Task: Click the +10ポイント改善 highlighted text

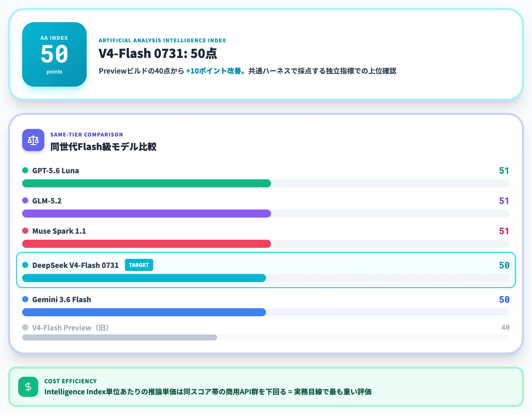Action: [213, 71]
